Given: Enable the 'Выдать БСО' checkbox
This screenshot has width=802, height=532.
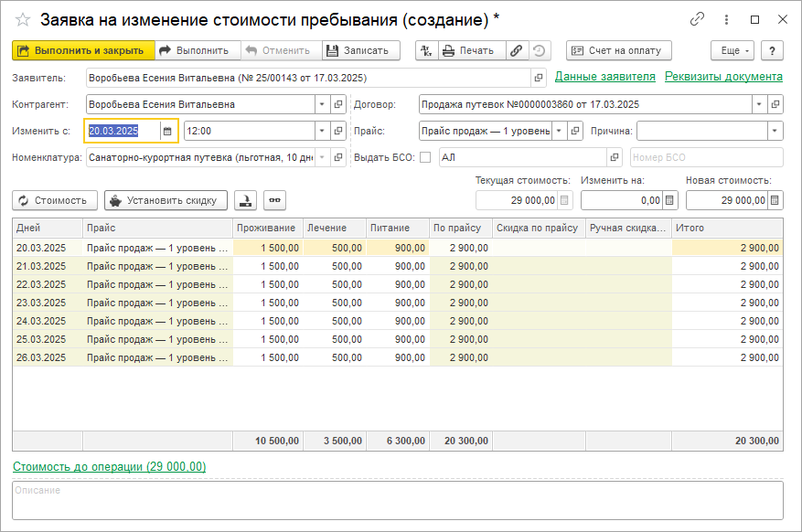Looking at the screenshot, I should coord(425,157).
